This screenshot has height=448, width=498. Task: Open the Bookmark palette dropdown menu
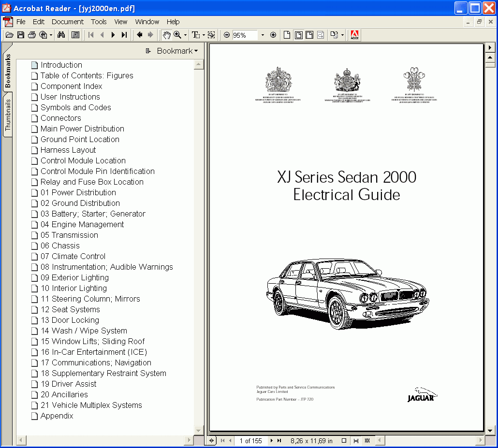pyautogui.click(x=177, y=51)
